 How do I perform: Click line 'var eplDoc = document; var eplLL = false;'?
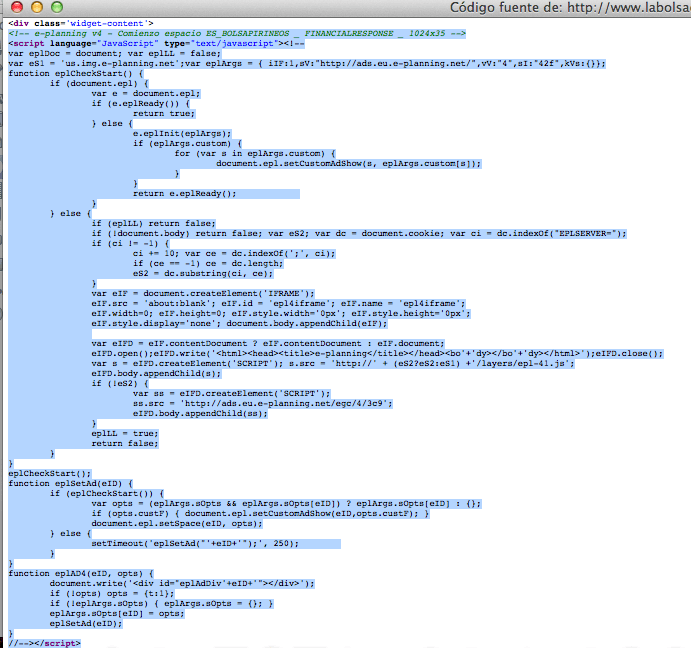pyautogui.click(x=115, y=53)
